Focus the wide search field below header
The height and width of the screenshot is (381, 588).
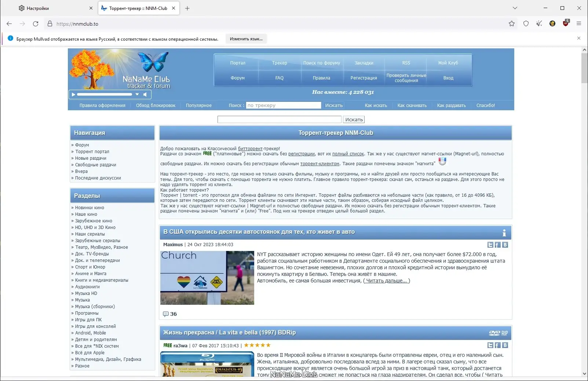[x=280, y=119]
